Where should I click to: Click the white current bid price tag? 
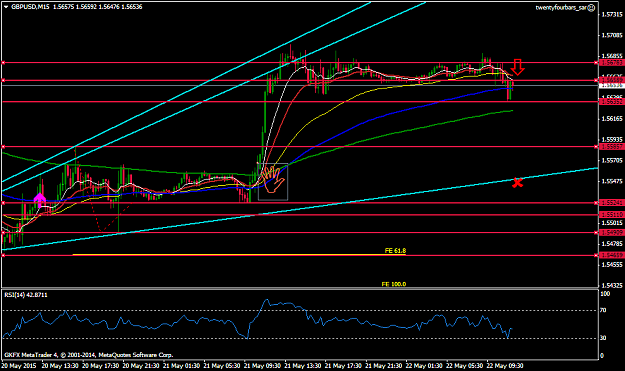pos(611,85)
